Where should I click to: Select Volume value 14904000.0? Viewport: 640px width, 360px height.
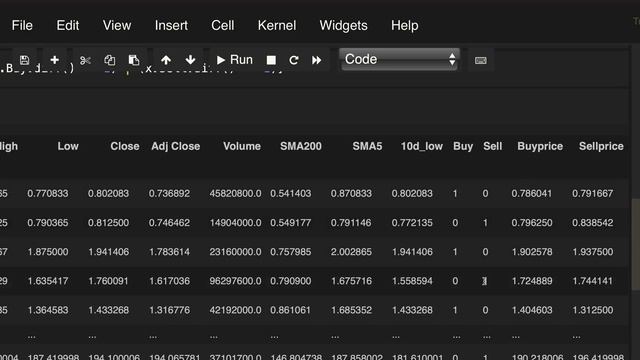point(236,223)
